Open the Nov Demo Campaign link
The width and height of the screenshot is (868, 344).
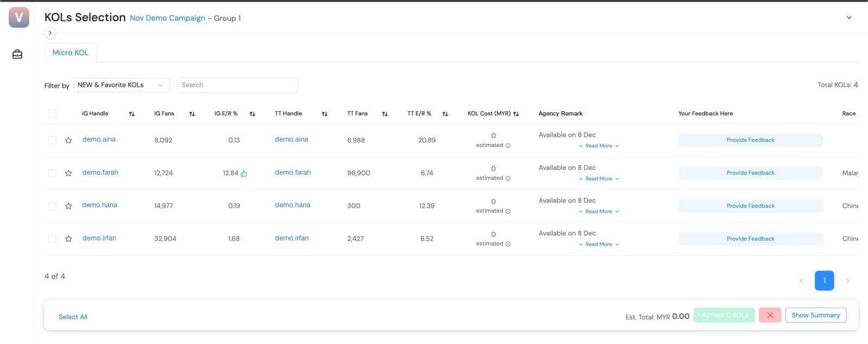(x=168, y=18)
